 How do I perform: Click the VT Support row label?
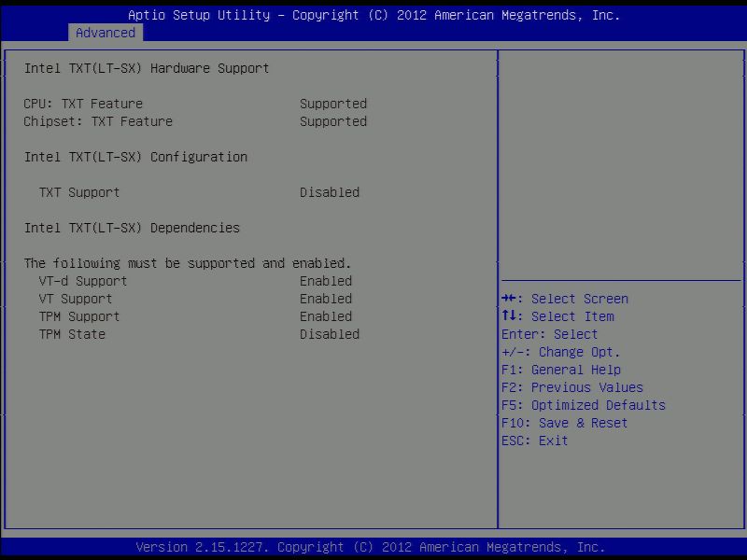coord(76,299)
